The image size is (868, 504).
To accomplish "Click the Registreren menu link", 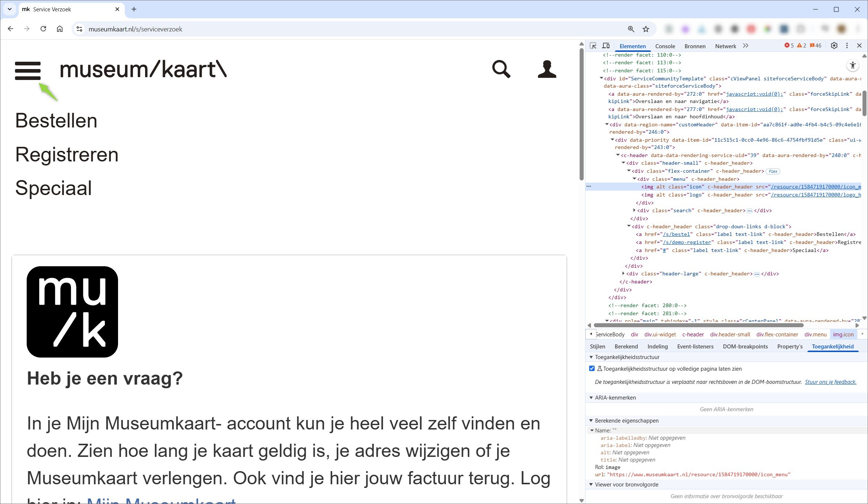I will coord(67,154).
